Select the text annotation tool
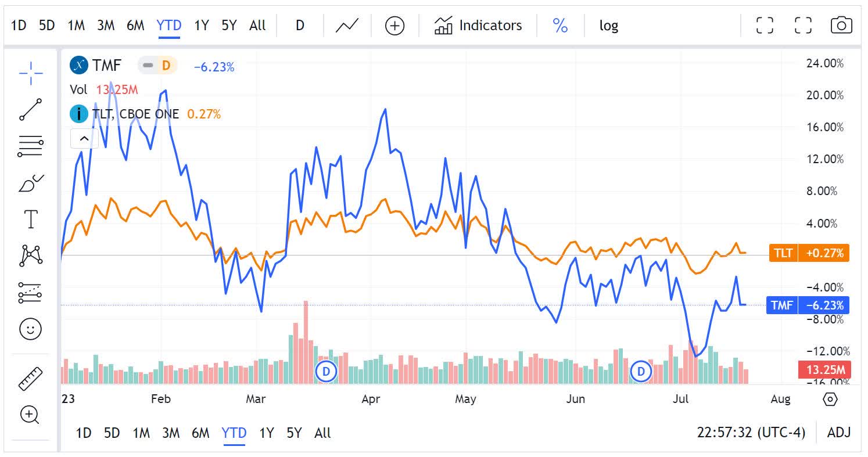The height and width of the screenshot is (457, 868). coord(30,219)
